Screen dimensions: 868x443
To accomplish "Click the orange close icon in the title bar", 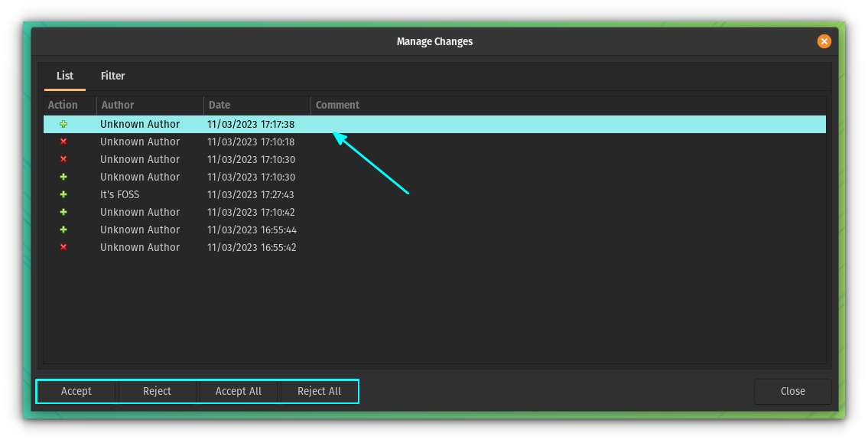I will point(824,41).
